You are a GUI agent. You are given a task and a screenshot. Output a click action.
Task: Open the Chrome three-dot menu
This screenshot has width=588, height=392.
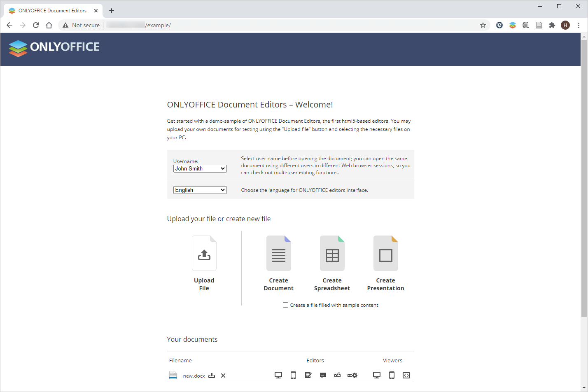coord(579,25)
